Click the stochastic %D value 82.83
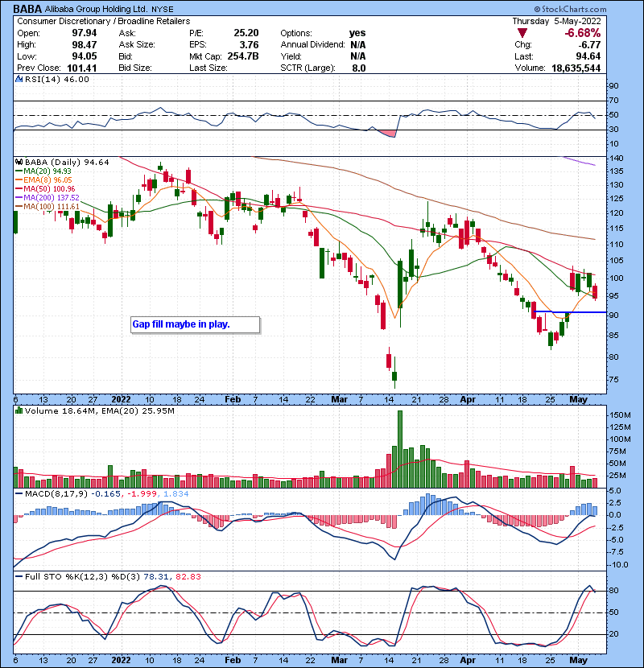This screenshot has height=668, width=644. pyautogui.click(x=188, y=577)
